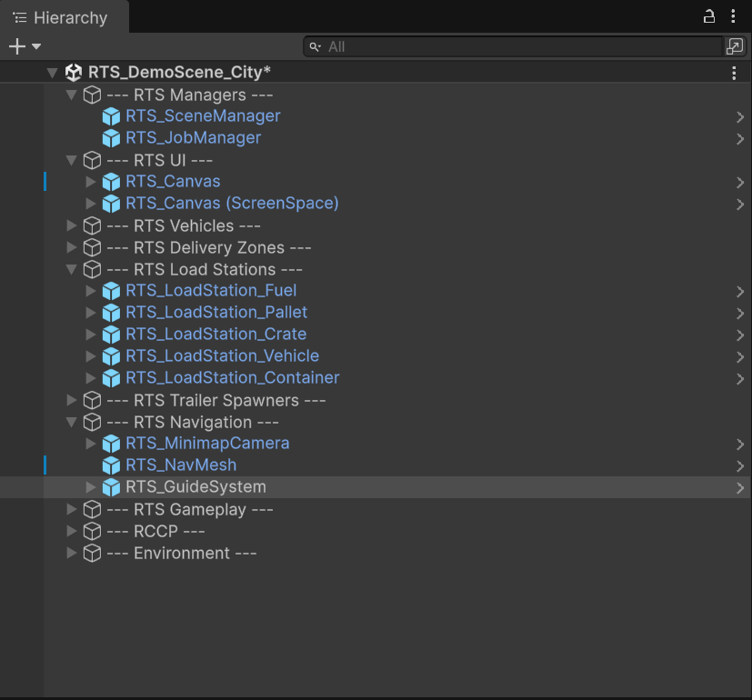The image size is (752, 700).
Task: Click the Unity scene icon of RTS_DemoScene_City
Action: pyautogui.click(x=74, y=73)
